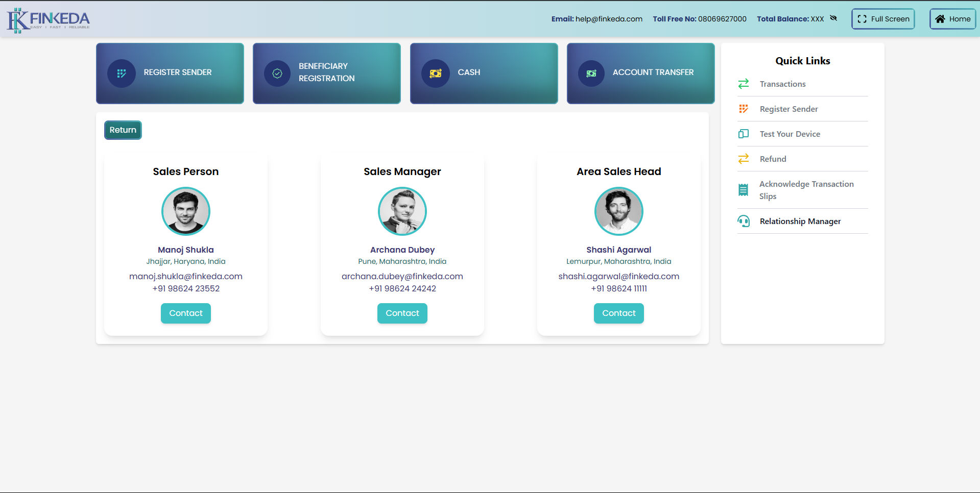Open Transactions quick link
The width and height of the screenshot is (980, 493).
point(803,84)
